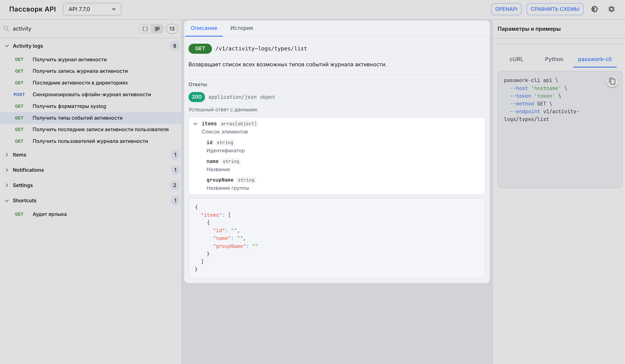Screen dimensions: 625x364
Task: Select the passwork-cli example tab
Action: tap(595, 59)
